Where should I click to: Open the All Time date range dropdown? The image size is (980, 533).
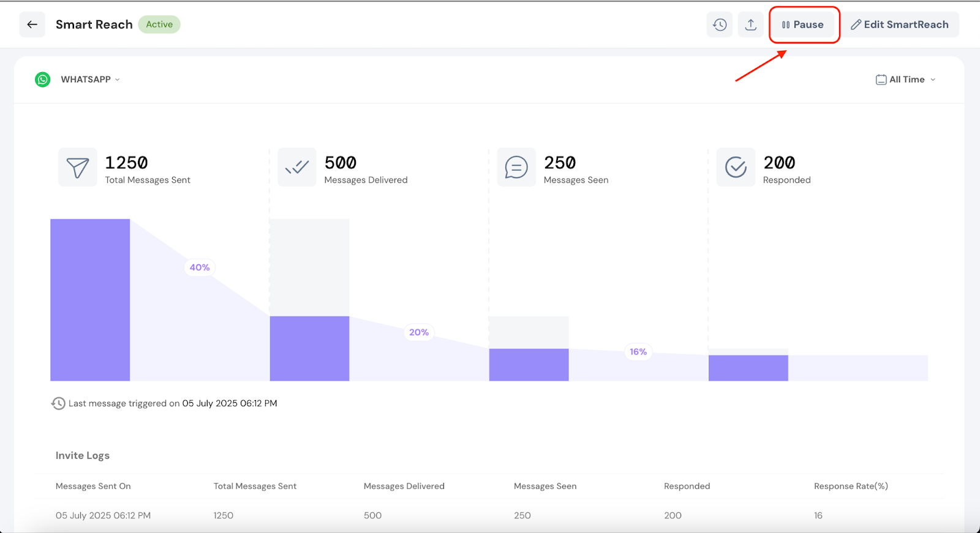click(x=906, y=80)
